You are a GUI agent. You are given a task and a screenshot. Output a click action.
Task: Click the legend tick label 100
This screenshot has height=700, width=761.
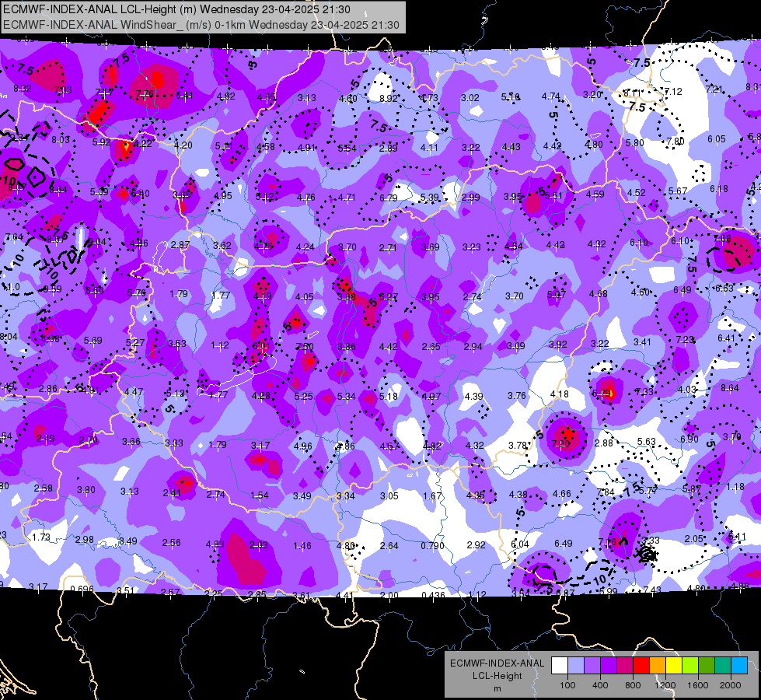[x=567, y=685]
